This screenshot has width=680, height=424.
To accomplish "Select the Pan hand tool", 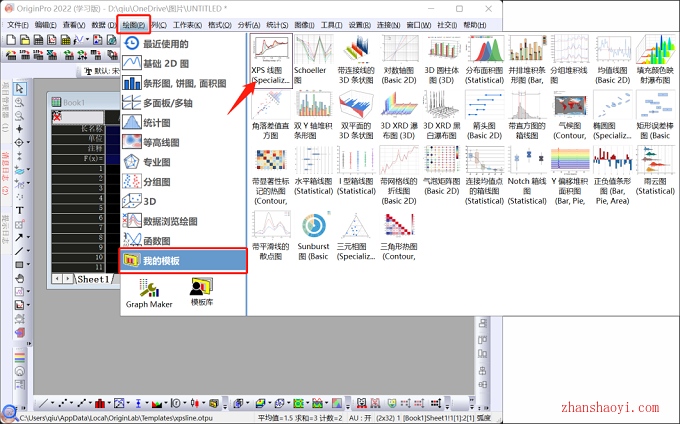I will click(x=20, y=278).
